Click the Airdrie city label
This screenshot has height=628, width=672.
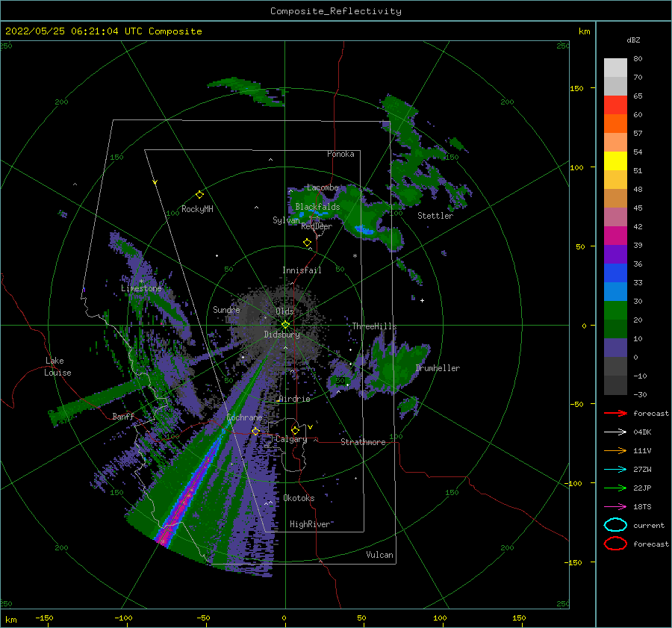tap(294, 399)
